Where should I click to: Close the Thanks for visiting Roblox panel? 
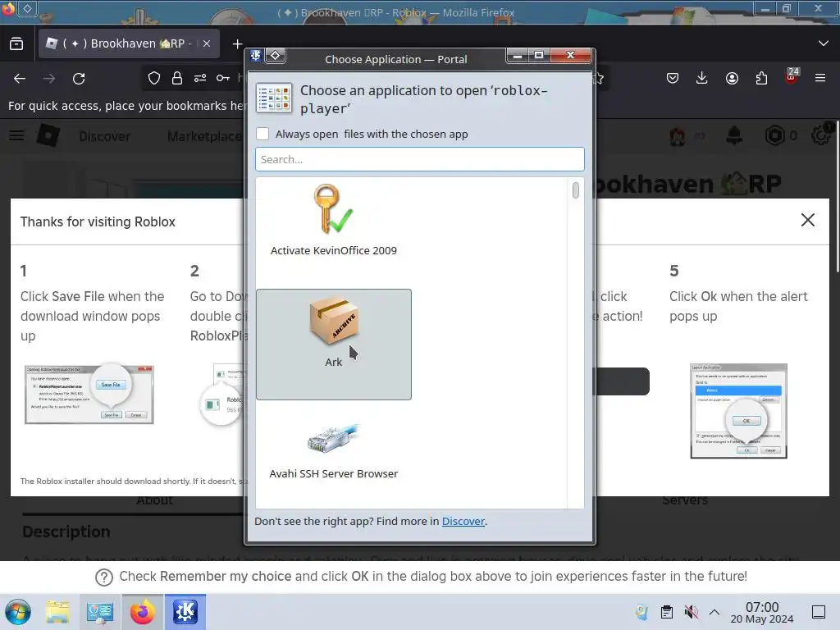[x=808, y=220]
